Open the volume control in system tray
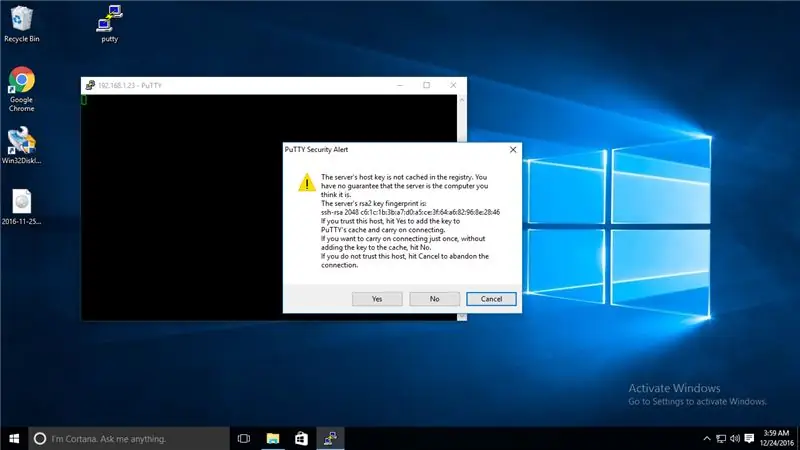This screenshot has width=800, height=450. click(x=735, y=439)
